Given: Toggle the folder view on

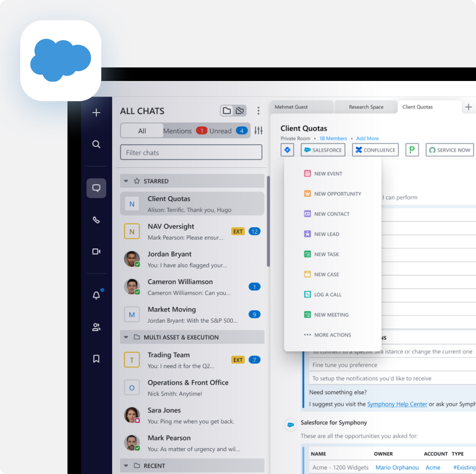Looking at the screenshot, I should coord(227,111).
